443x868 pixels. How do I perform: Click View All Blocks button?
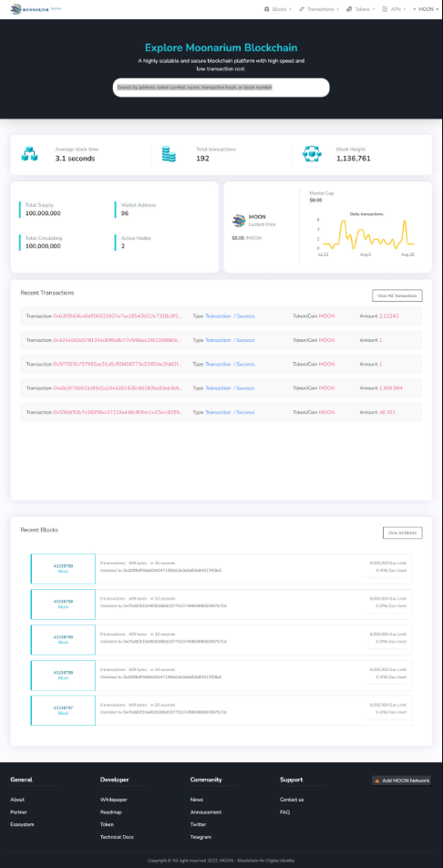pos(403,532)
